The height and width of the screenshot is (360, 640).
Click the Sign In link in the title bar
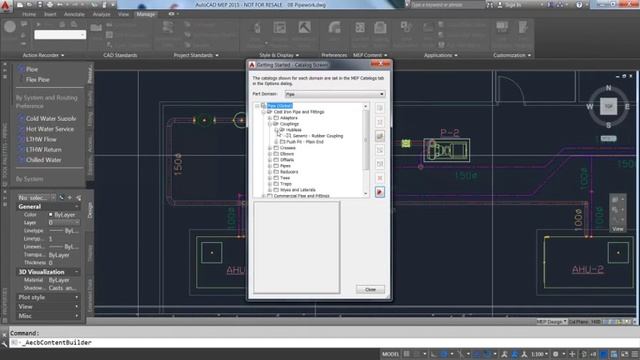pos(513,5)
